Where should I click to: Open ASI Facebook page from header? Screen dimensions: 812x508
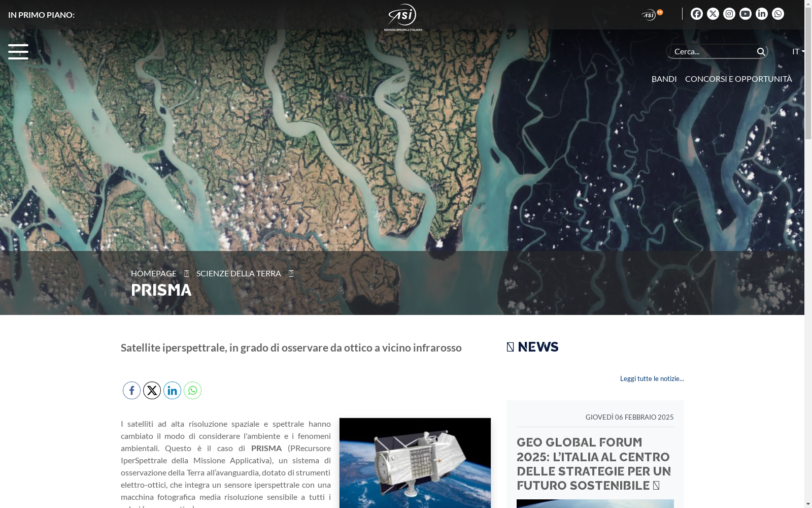coord(697,14)
